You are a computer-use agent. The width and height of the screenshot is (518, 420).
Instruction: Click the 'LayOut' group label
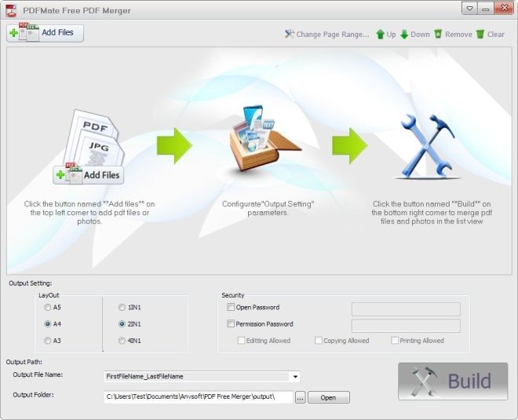coord(49,295)
